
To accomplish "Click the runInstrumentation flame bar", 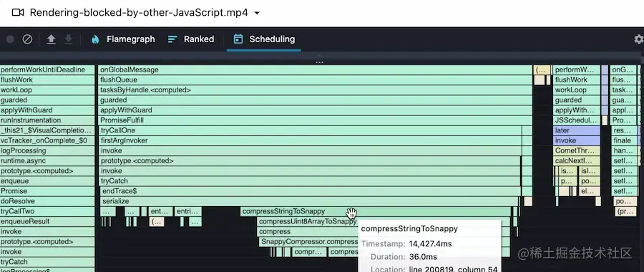I will point(47,120).
